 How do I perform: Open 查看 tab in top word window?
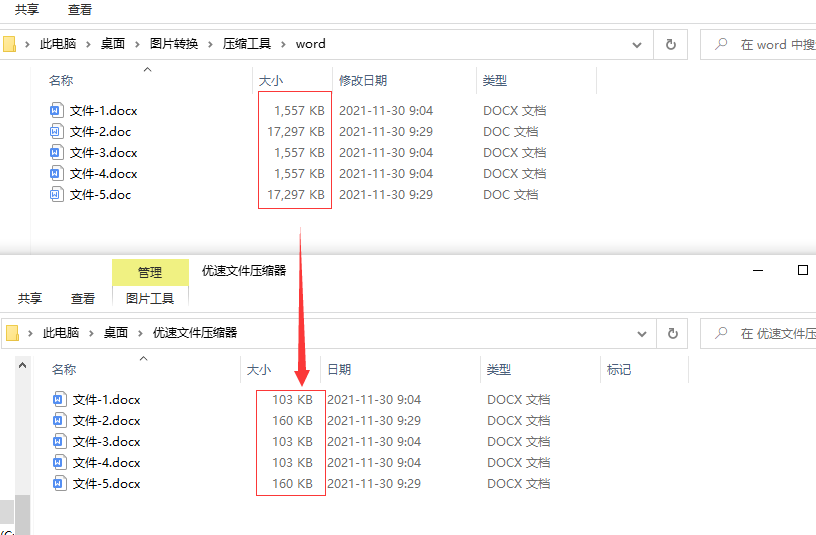click(80, 9)
